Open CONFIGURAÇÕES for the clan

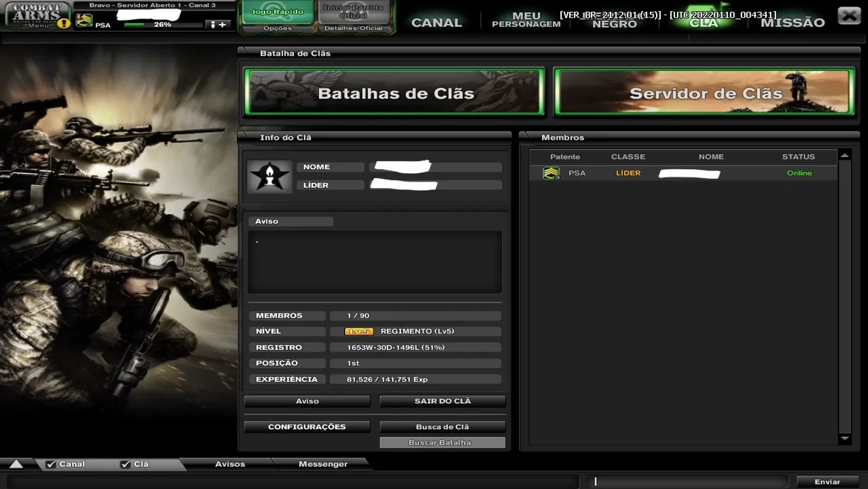point(307,427)
